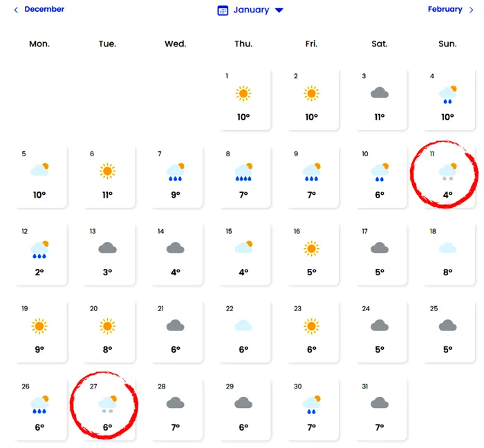Click the right chevron after February
Image resolution: width=484 pixels, height=448 pixels.
tap(471, 10)
